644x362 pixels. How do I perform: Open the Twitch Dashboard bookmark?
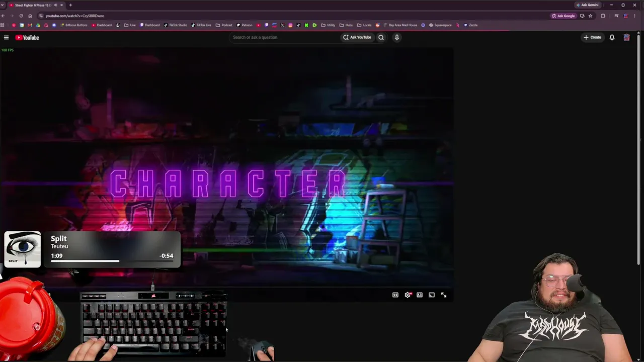[x=150, y=25]
